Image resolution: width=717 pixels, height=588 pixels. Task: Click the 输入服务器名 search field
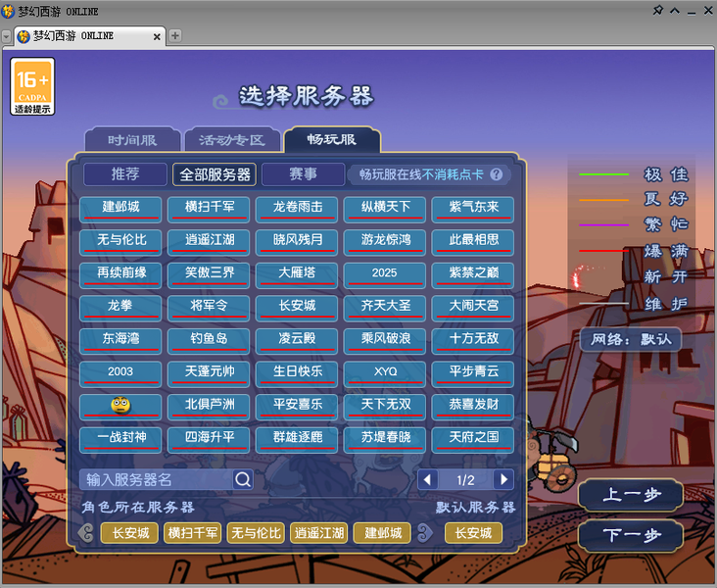[156, 479]
